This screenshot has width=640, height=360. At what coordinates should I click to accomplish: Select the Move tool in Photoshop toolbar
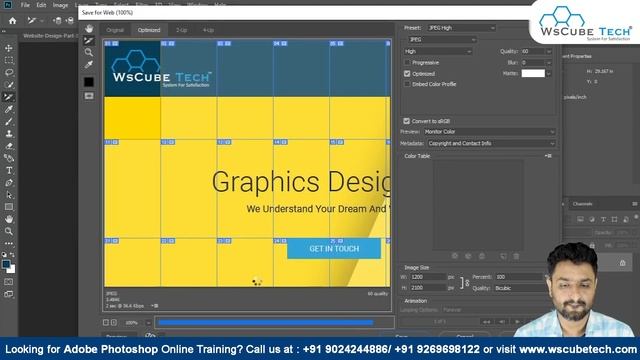click(x=9, y=48)
